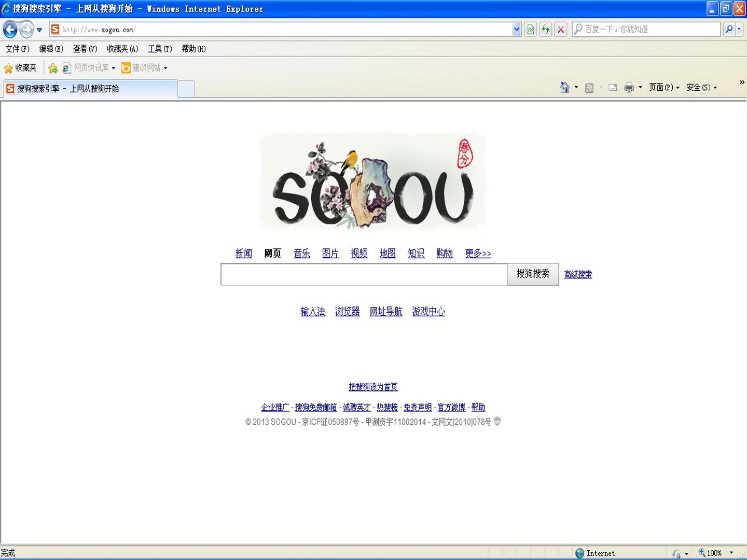Screen dimensions: 747x560
Task: Select the 搜狗搜索引擎 browser tab
Action: click(x=90, y=89)
